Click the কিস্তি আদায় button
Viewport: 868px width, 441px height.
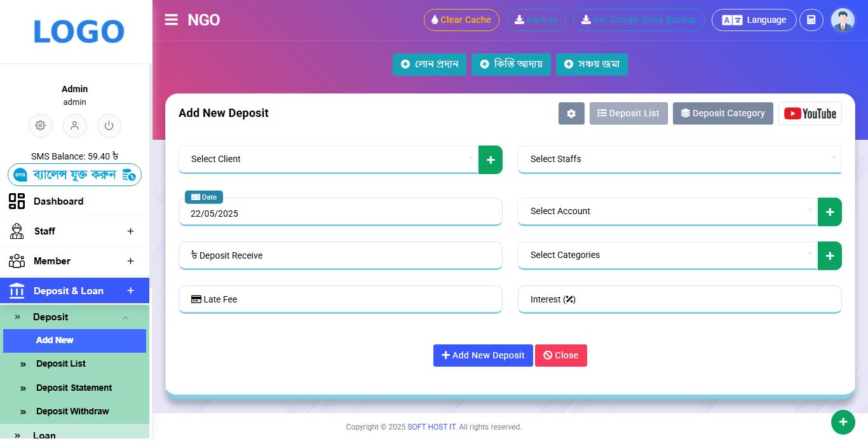tap(511, 64)
